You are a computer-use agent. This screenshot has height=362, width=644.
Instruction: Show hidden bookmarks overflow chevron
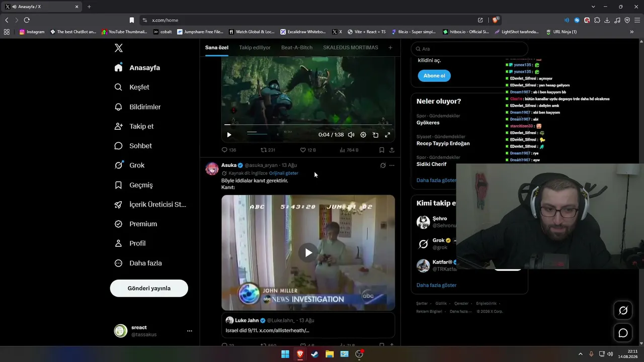click(632, 32)
